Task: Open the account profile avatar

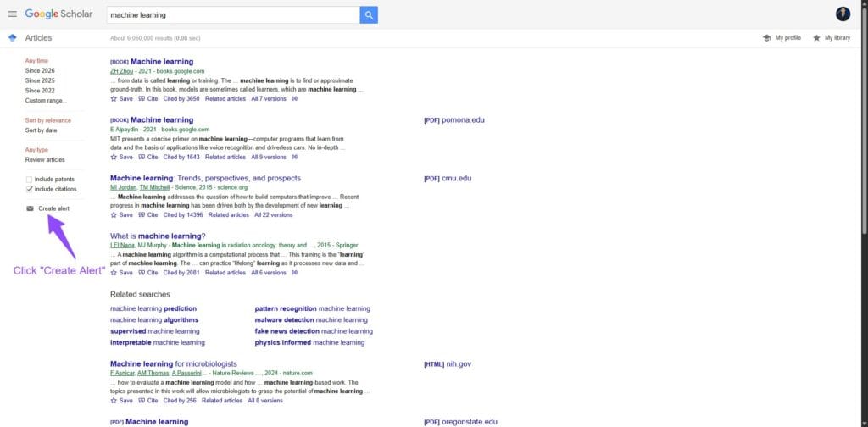Action: [843, 14]
